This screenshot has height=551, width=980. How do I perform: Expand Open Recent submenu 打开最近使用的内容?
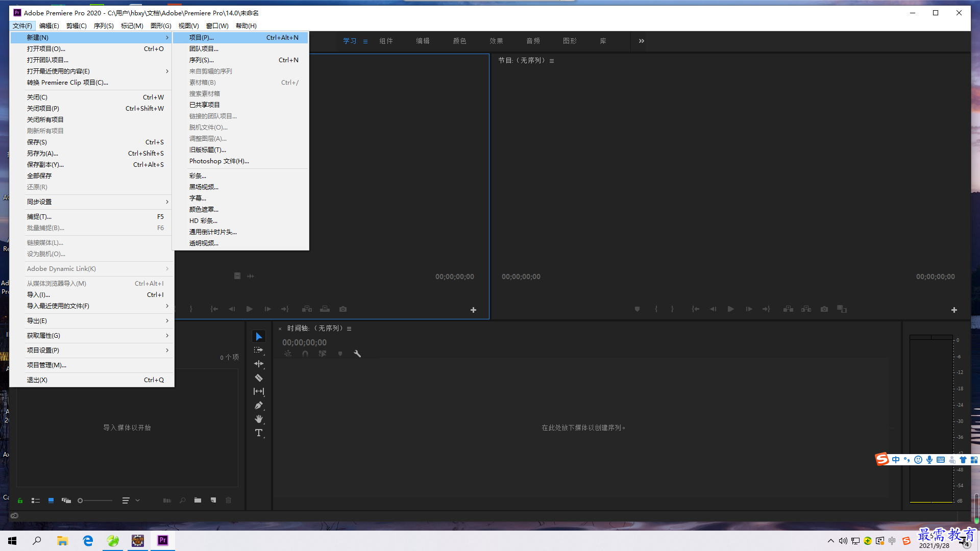point(92,71)
